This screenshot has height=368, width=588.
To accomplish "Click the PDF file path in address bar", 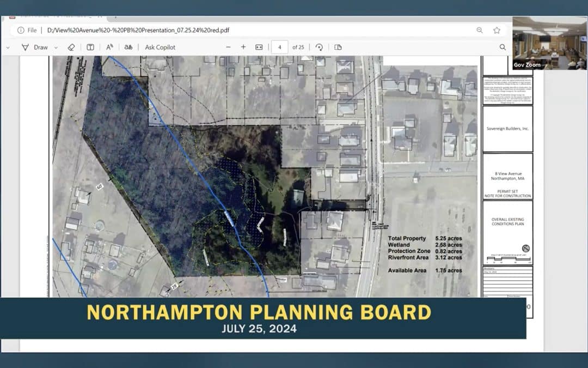I will click(138, 30).
